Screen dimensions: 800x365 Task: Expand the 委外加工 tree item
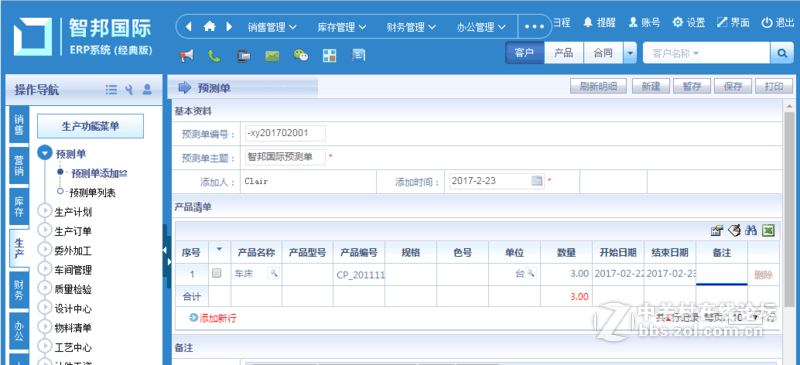tap(45, 250)
